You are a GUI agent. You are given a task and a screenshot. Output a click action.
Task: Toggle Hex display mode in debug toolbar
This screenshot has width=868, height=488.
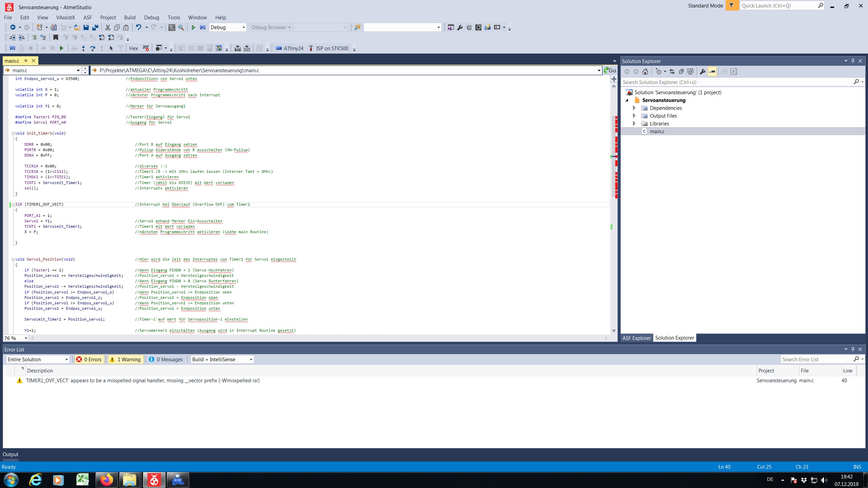[134, 48]
